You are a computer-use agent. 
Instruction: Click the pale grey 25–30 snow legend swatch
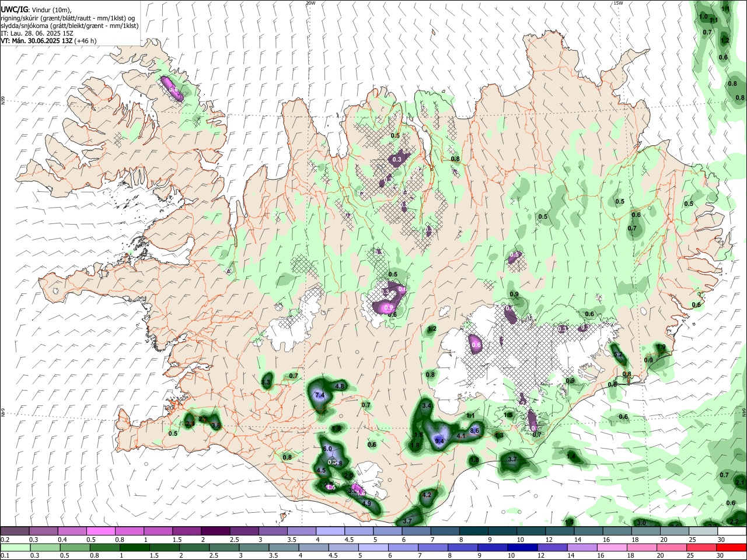pyautogui.click(x=703, y=531)
